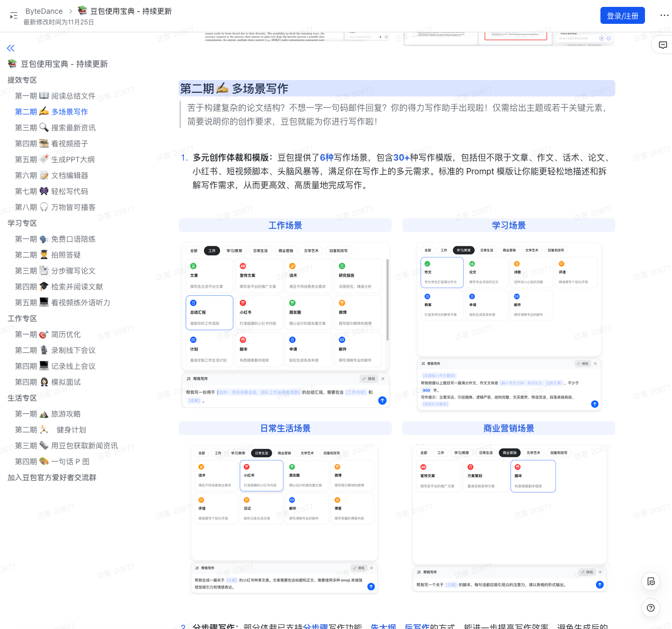The image size is (672, 629).
Task: Click the document outline icon above help
Action: pyautogui.click(x=651, y=581)
